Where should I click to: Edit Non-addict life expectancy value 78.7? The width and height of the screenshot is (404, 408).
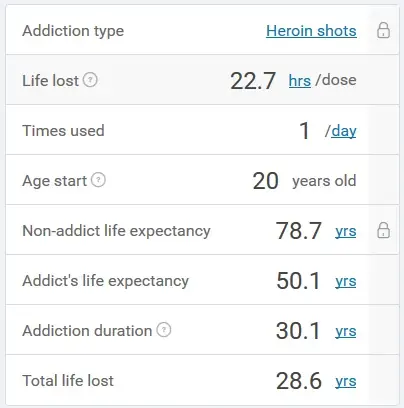click(x=299, y=231)
